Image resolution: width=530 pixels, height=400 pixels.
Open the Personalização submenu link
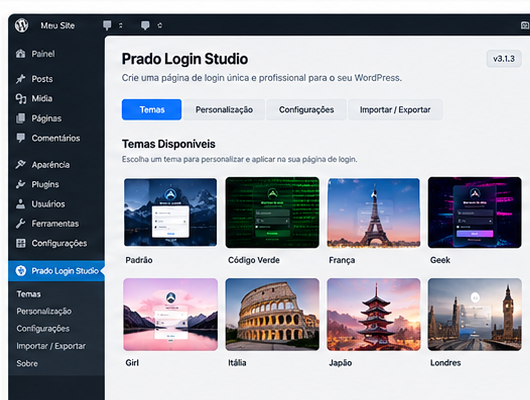point(44,311)
